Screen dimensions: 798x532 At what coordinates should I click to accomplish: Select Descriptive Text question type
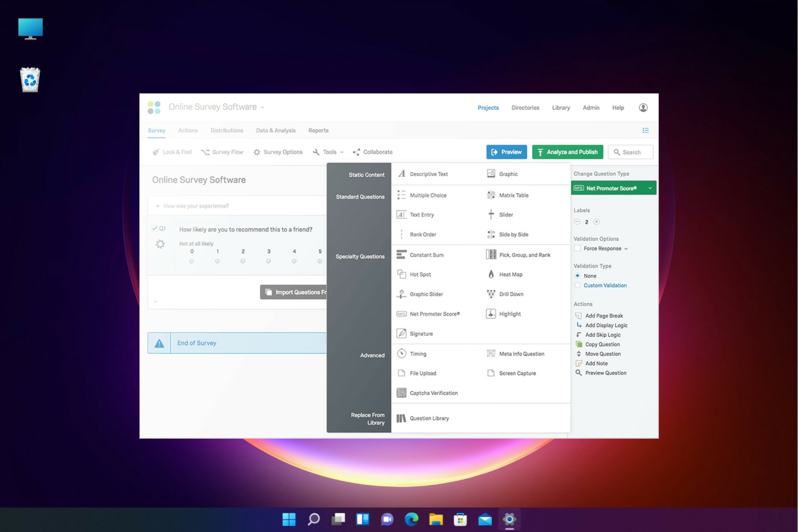point(423,174)
